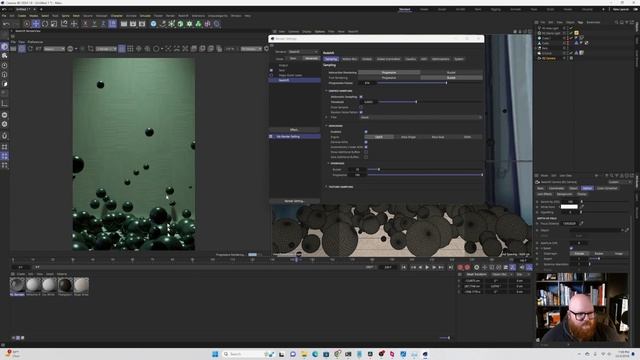Go to start of timeline
Image resolution: width=640 pixels, height=360 pixels.
pos(404,267)
